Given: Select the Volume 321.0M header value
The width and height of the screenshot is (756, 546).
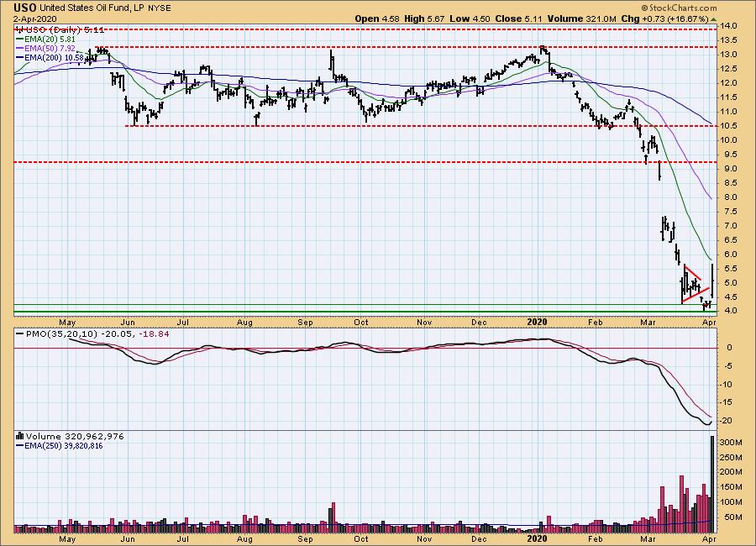Looking at the screenshot, I should [x=581, y=18].
